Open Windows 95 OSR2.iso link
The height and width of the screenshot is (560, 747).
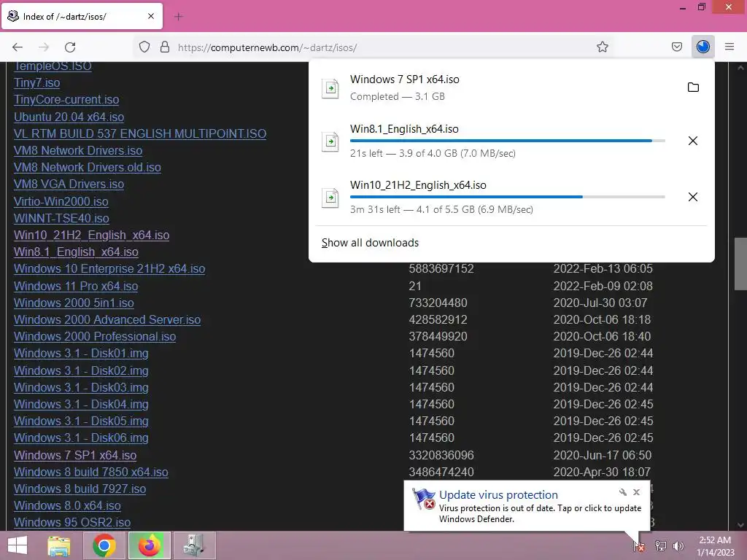[72, 522]
